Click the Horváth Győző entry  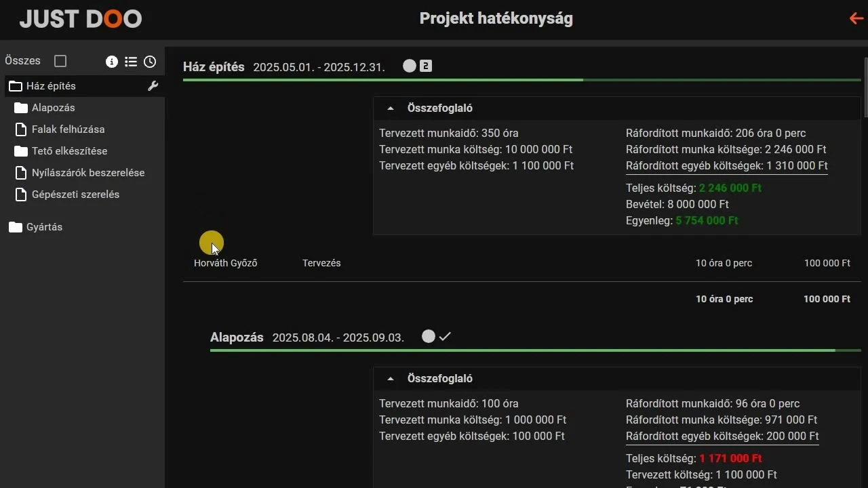click(x=226, y=263)
